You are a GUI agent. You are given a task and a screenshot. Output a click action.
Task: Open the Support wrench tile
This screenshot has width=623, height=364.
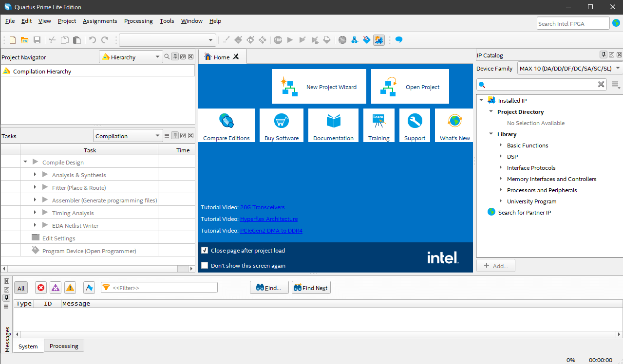click(x=415, y=126)
